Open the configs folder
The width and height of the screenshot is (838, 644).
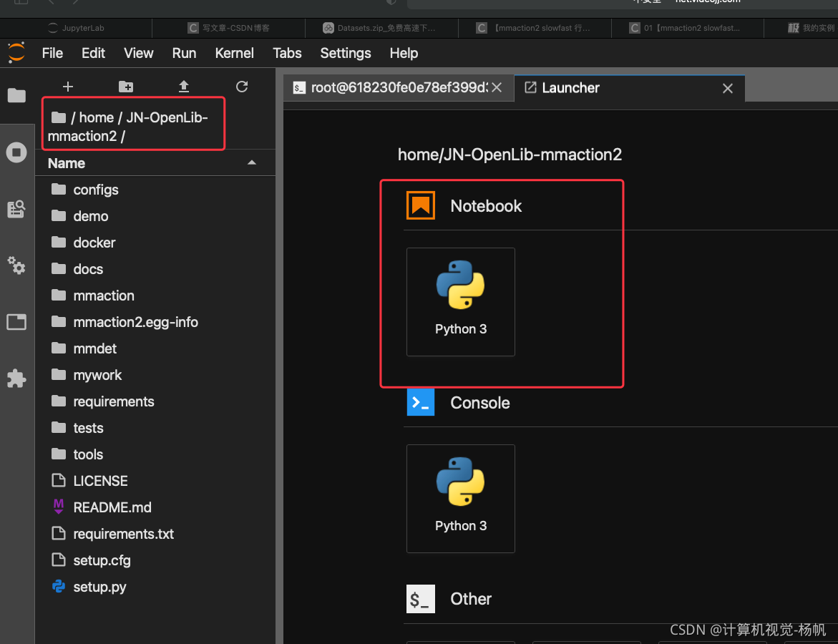coord(155,190)
